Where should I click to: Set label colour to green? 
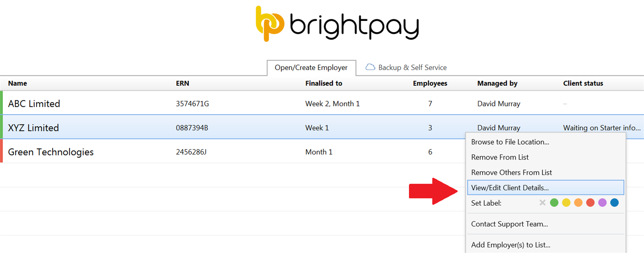554,203
